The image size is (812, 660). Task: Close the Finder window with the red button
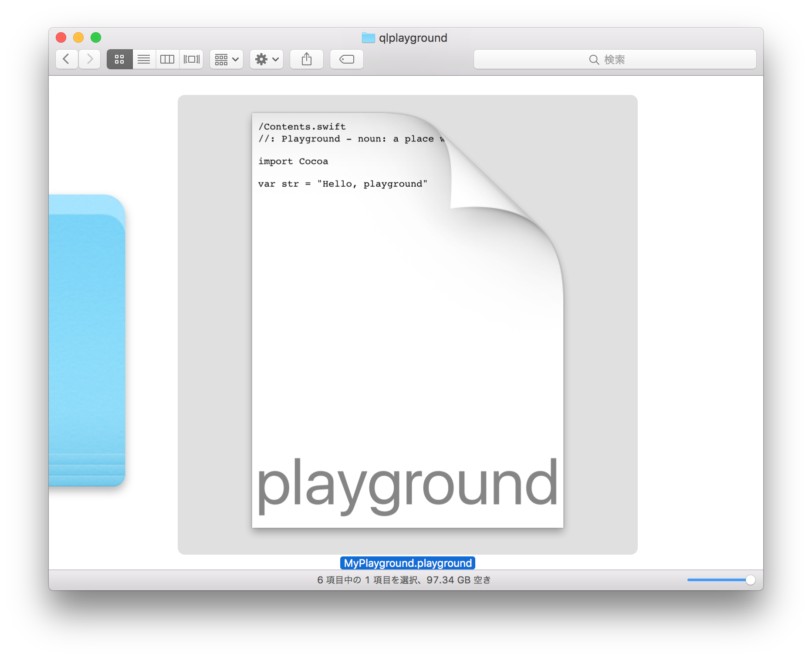61,37
